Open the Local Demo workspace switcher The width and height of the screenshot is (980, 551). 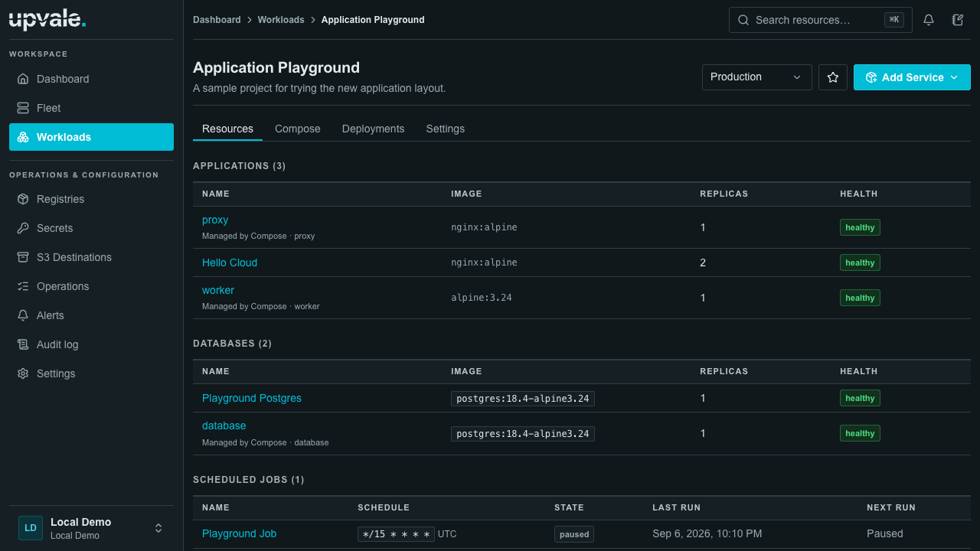click(x=91, y=528)
